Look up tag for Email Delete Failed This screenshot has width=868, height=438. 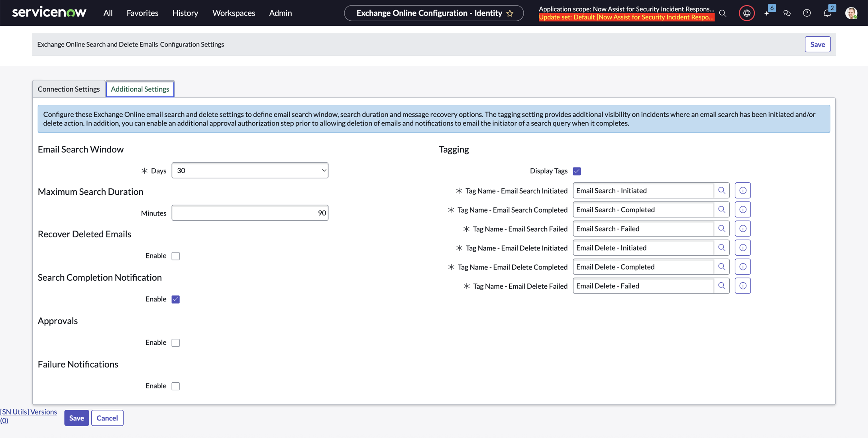coord(722,286)
